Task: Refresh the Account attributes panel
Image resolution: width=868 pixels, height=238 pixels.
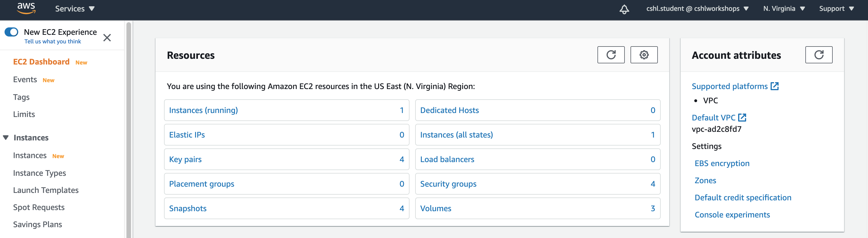Action: [x=819, y=55]
